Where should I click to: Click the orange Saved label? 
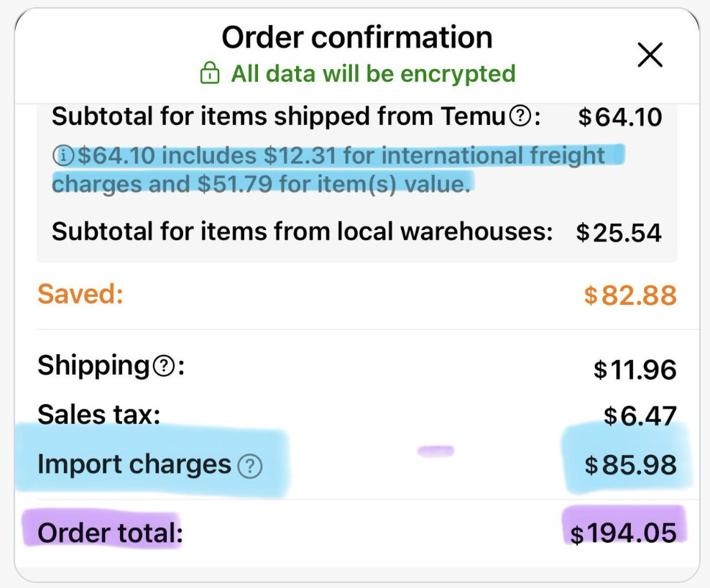coord(80,294)
